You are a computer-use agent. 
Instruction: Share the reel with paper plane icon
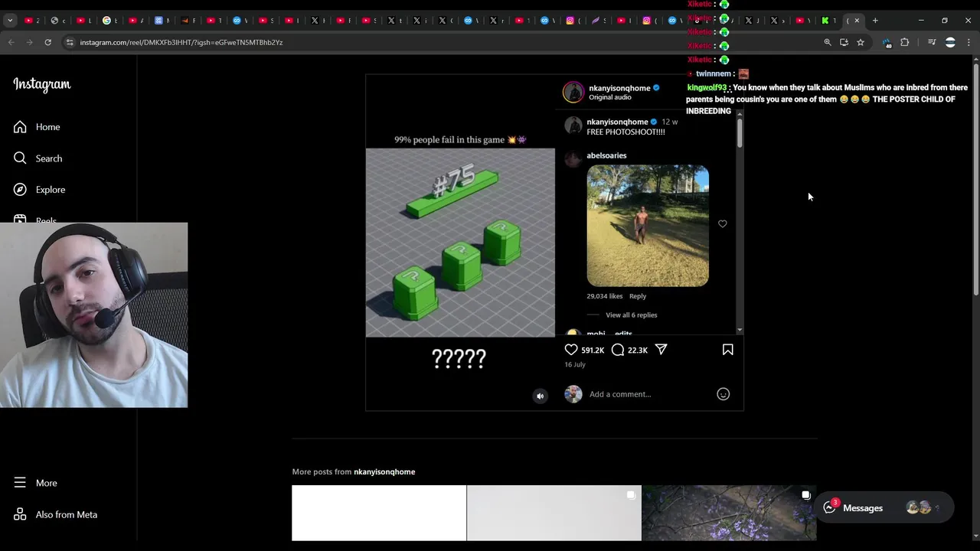click(x=661, y=350)
